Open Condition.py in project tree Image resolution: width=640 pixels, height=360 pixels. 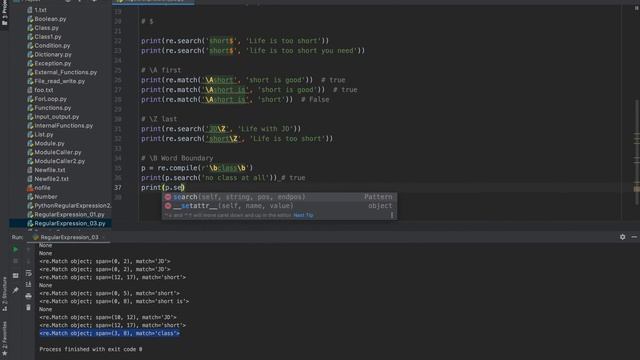coord(52,46)
